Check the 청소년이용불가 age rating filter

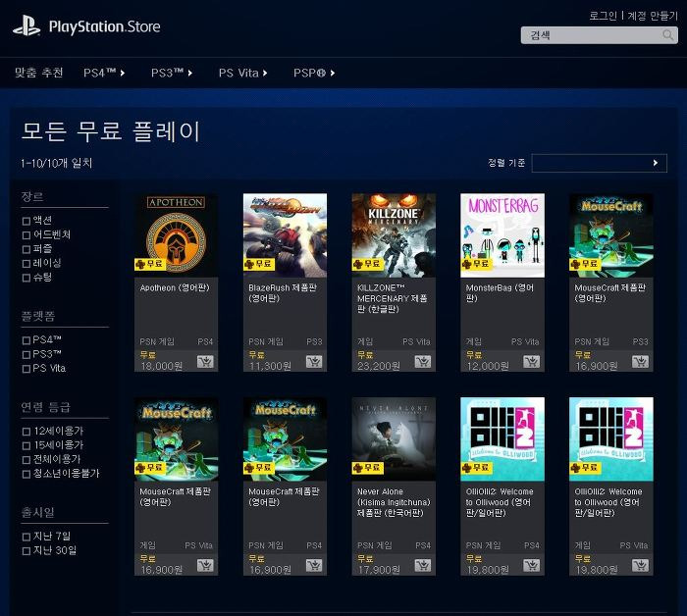point(26,474)
